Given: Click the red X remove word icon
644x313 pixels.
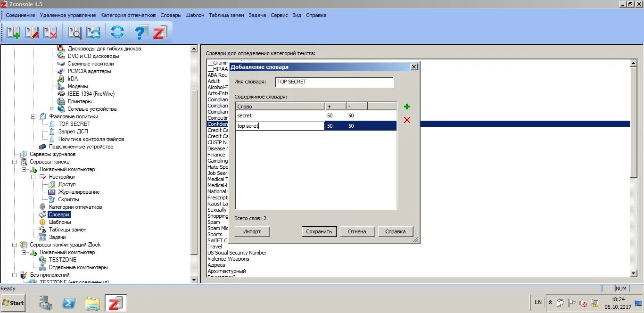Looking at the screenshot, I should coord(407,120).
